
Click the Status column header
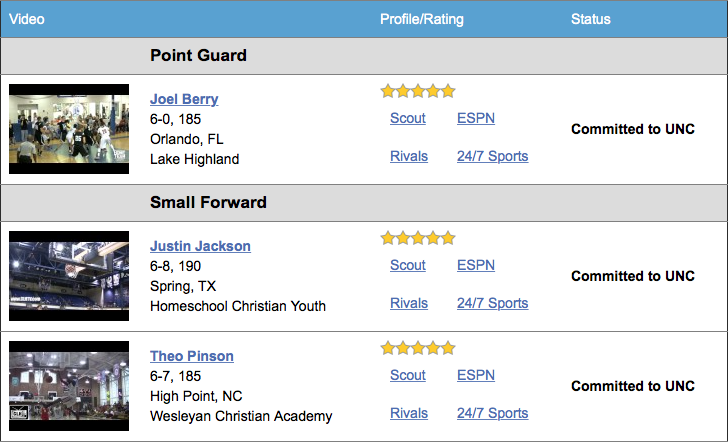591,19
